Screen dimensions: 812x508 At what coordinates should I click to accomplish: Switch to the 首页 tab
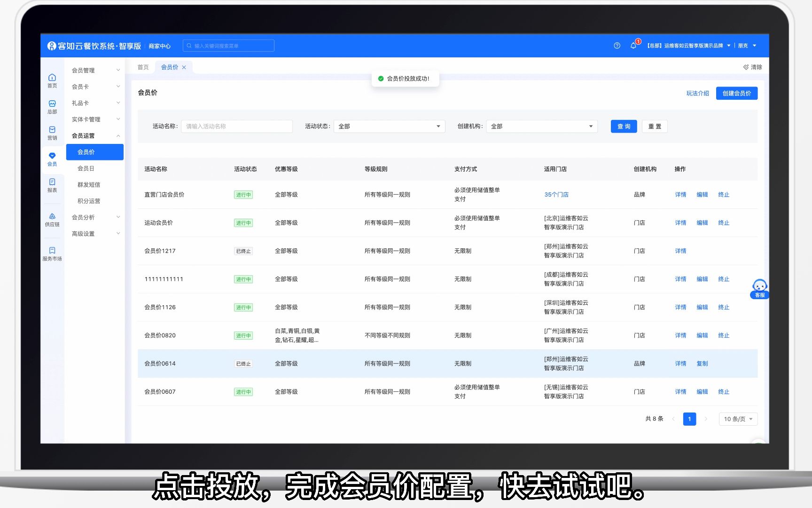click(x=143, y=67)
